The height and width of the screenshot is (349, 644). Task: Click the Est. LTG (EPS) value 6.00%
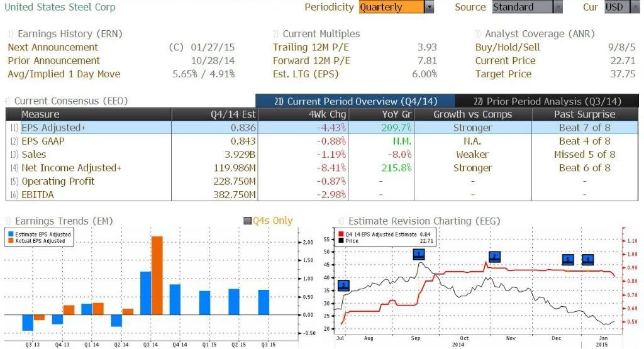(x=425, y=74)
